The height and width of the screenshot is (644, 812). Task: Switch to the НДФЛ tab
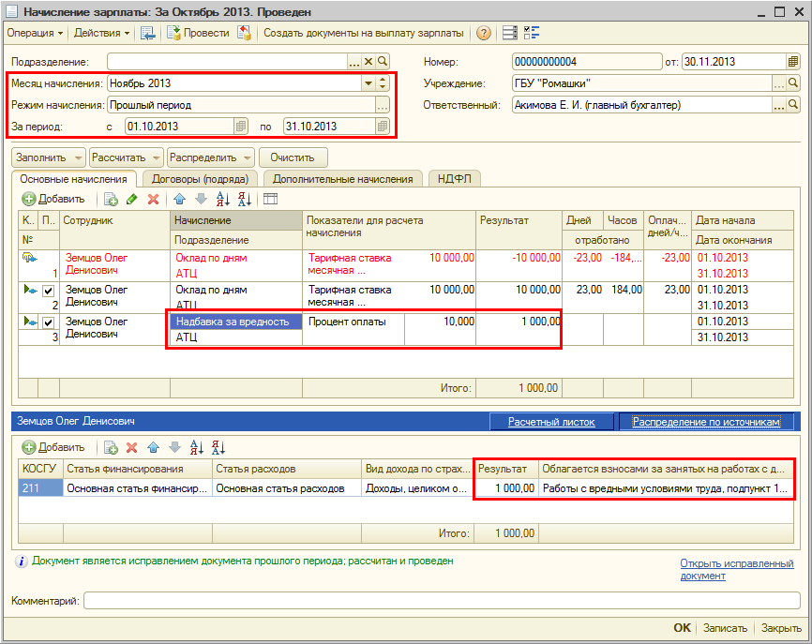pyautogui.click(x=453, y=179)
